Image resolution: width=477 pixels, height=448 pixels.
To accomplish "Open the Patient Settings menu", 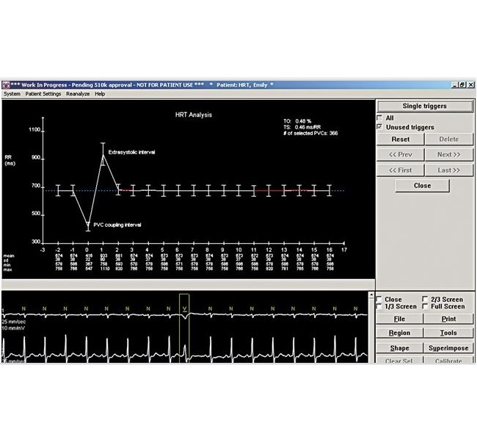I will [x=43, y=94].
